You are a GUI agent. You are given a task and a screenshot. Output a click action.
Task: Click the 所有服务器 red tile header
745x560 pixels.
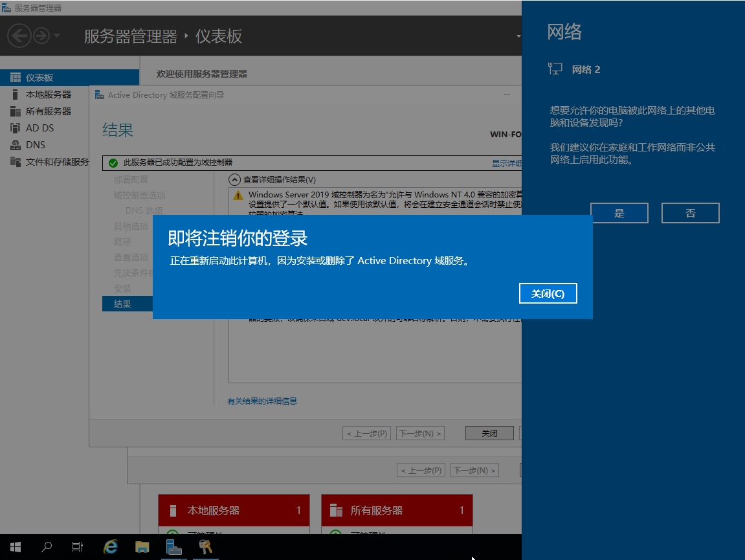(x=396, y=510)
